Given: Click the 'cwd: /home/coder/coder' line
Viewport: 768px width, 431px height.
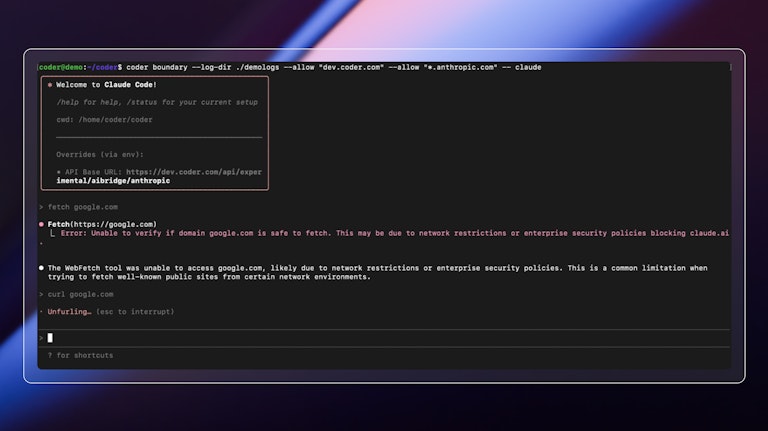Looking at the screenshot, I should pyautogui.click(x=104, y=120).
